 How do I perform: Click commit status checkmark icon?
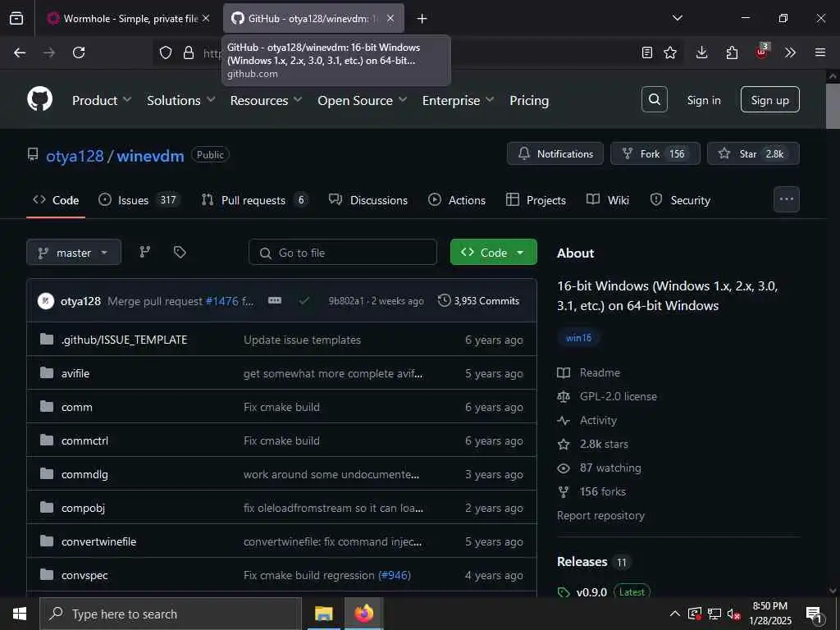point(304,300)
